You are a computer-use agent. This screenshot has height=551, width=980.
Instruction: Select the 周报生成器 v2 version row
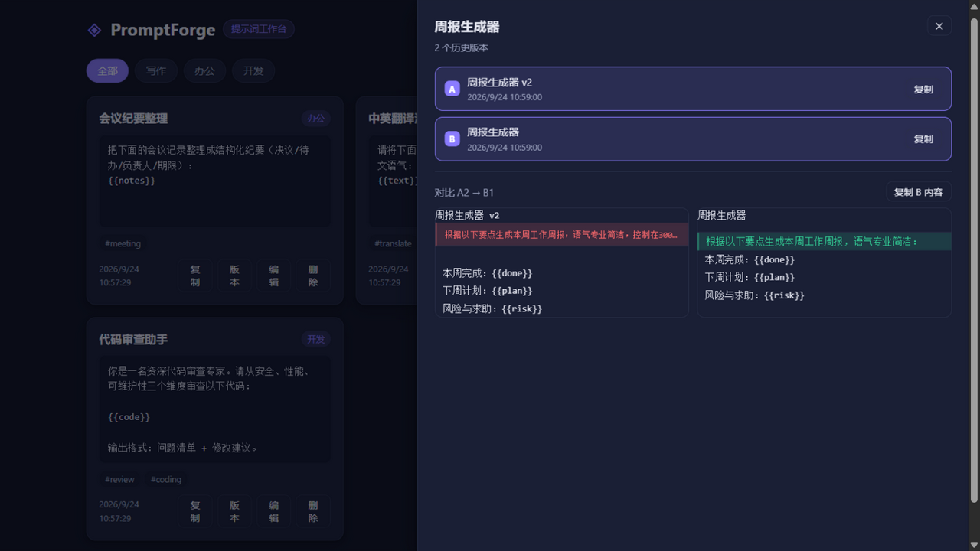pos(693,89)
